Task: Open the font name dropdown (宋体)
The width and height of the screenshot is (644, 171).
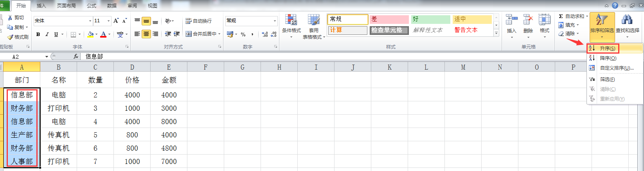Action: [x=90, y=21]
